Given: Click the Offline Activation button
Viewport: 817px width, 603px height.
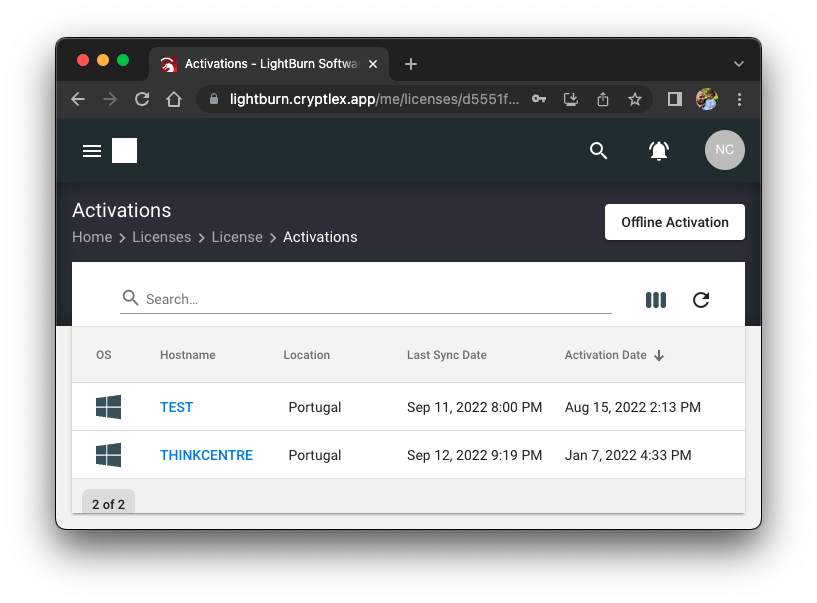Looking at the screenshot, I should [674, 221].
